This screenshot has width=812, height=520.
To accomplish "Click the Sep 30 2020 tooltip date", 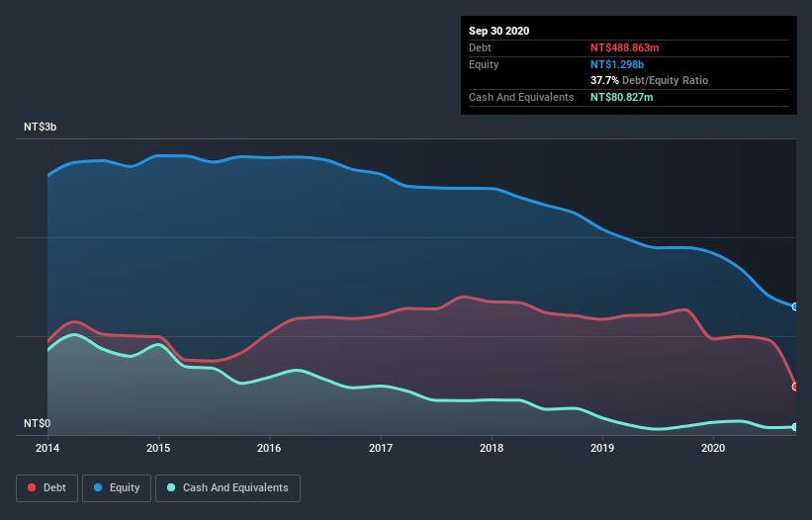I will pyautogui.click(x=499, y=31).
